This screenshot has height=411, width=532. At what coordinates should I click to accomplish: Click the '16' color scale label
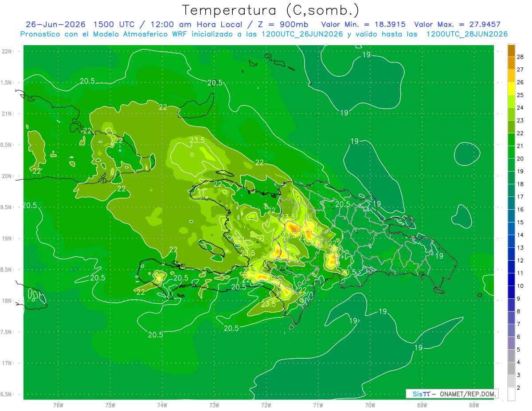pos(520,210)
